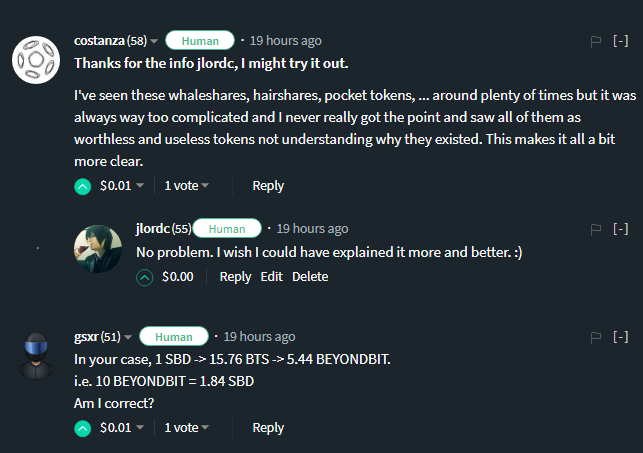The width and height of the screenshot is (643, 453).
Task: Delete jlordc's reply
Action: coord(310,277)
